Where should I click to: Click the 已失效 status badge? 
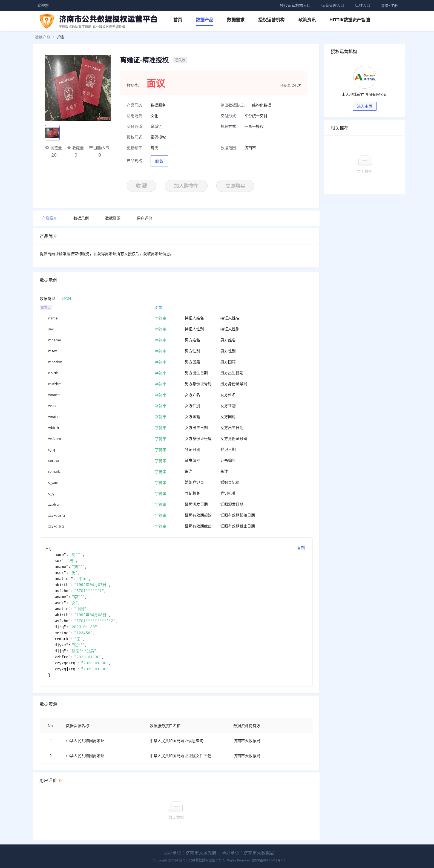point(180,60)
